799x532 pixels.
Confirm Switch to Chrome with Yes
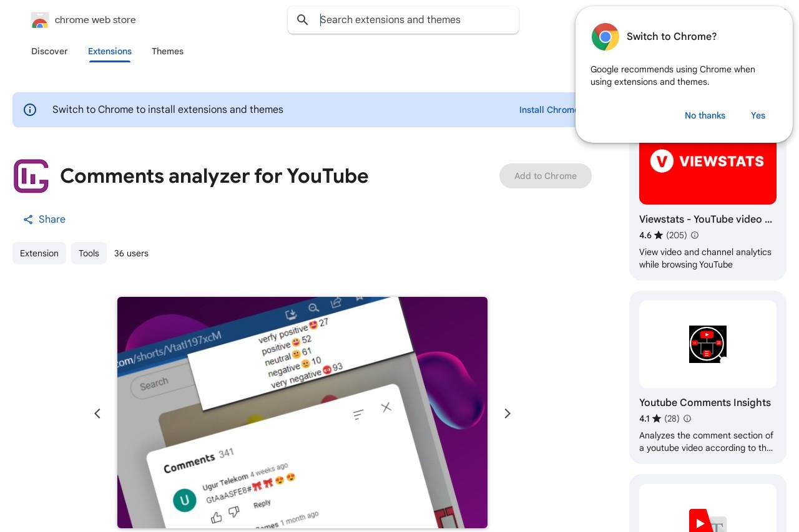pos(758,115)
